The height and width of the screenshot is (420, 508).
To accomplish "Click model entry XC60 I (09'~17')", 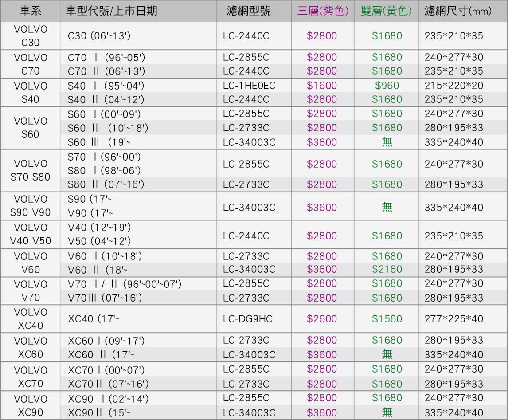I will (x=106, y=341).
